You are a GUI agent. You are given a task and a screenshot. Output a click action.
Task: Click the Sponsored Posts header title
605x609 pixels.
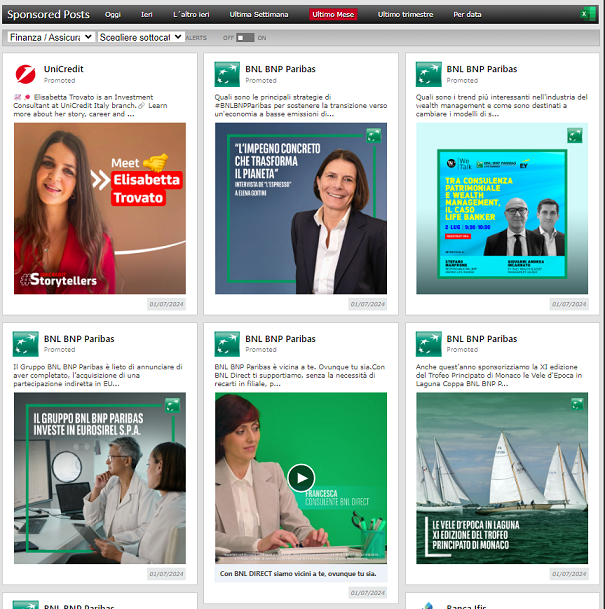point(49,14)
